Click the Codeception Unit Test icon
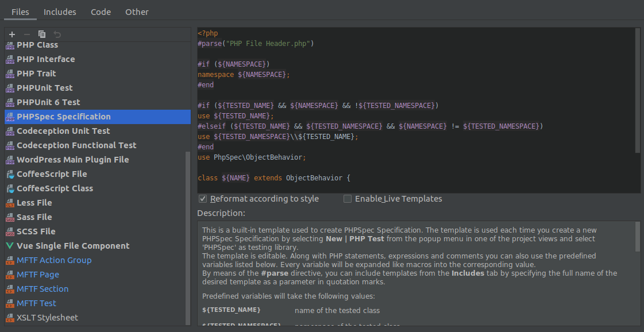This screenshot has height=332, width=644. coord(10,132)
